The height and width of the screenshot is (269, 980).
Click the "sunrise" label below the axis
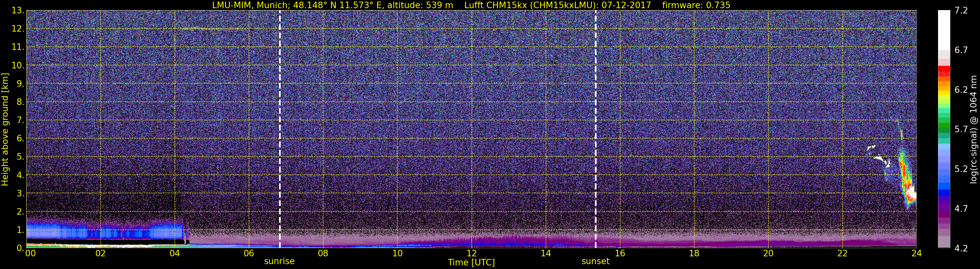[x=279, y=262]
